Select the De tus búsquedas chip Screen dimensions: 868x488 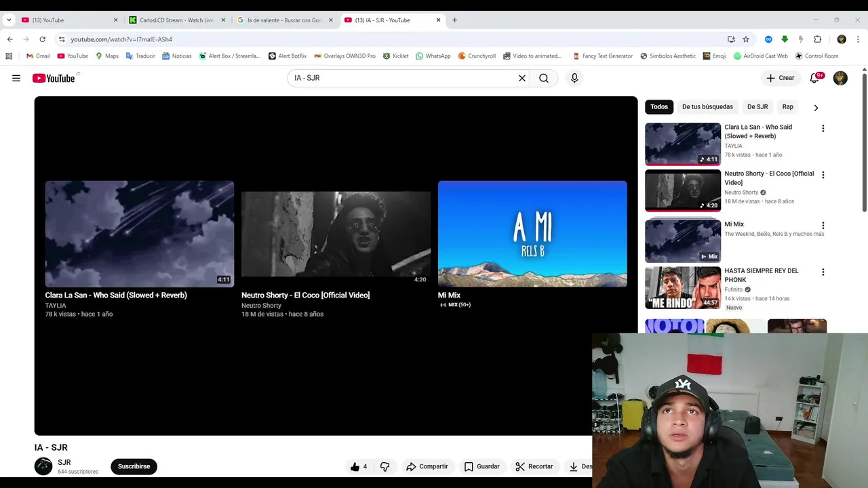707,107
